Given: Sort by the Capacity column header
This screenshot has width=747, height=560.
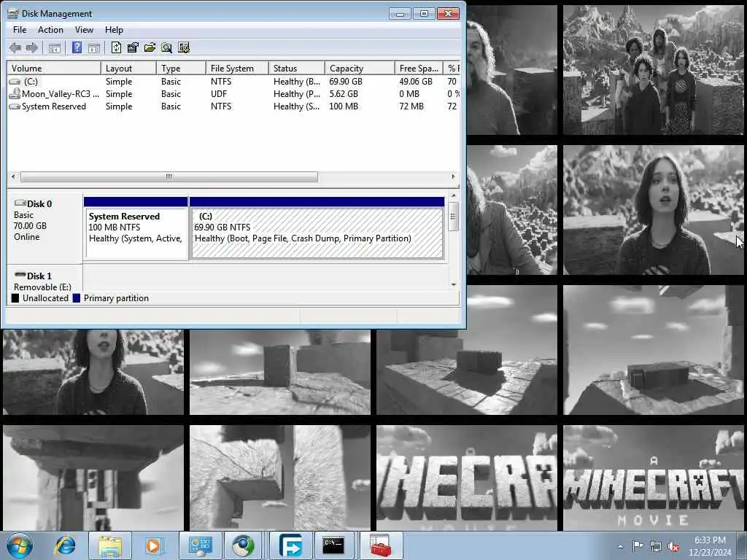Looking at the screenshot, I should tap(360, 68).
